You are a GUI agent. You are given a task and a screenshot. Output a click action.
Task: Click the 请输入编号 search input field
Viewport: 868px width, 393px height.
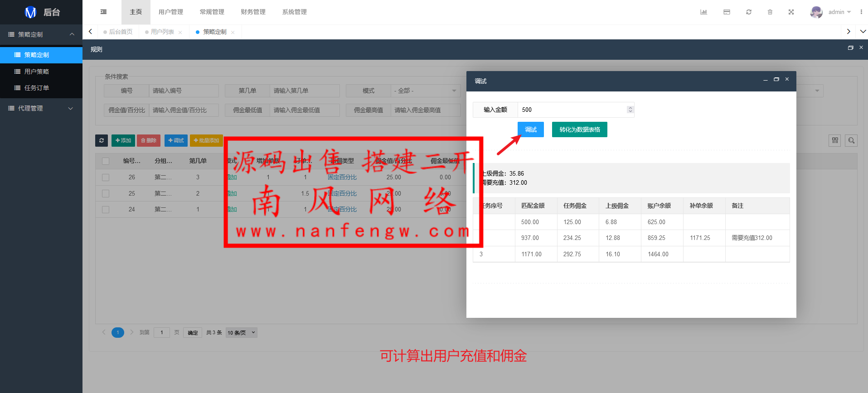[x=184, y=91]
